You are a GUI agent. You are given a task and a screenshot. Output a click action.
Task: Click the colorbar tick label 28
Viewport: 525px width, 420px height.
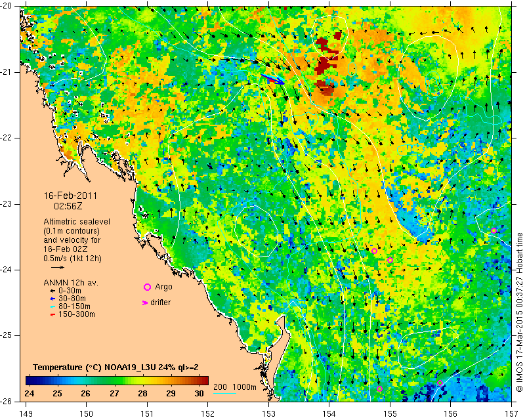point(142,393)
